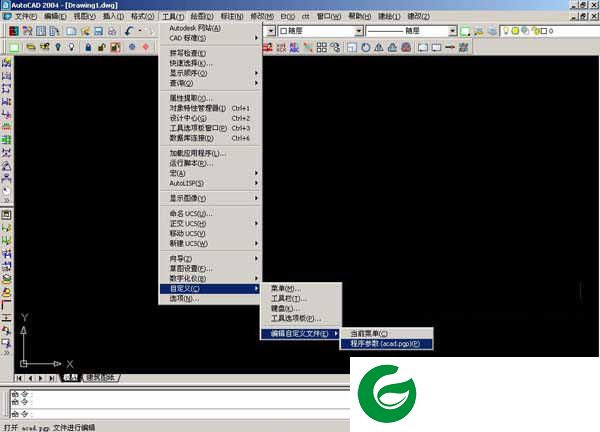Toggle the blue light bulb layer-on icon

(x=58, y=47)
